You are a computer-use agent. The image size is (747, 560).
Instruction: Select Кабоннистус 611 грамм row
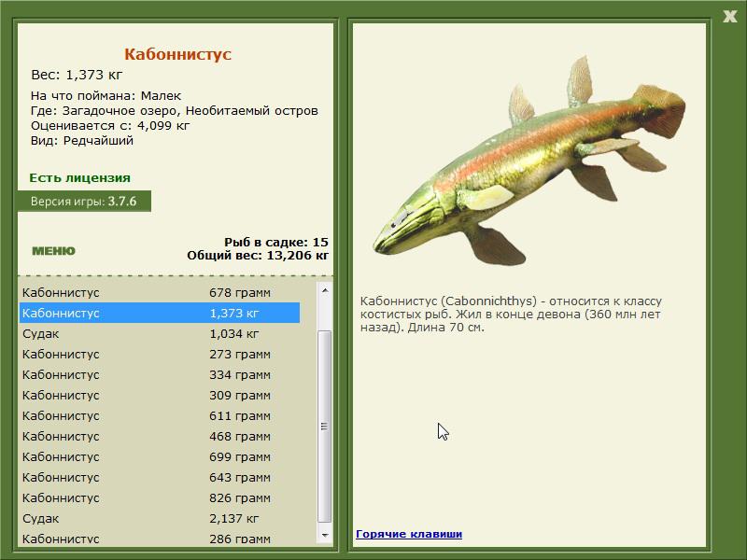[160, 415]
